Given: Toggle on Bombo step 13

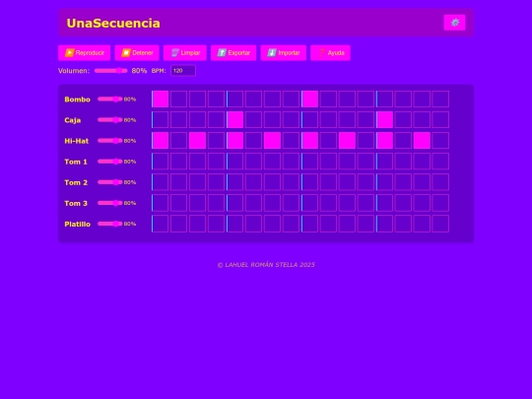Looking at the screenshot, I should coord(384,100).
